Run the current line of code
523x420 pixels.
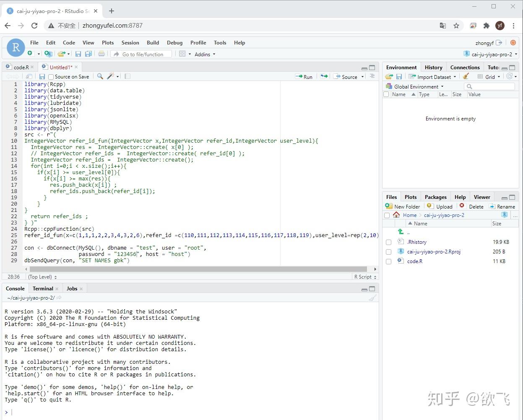[x=304, y=76]
